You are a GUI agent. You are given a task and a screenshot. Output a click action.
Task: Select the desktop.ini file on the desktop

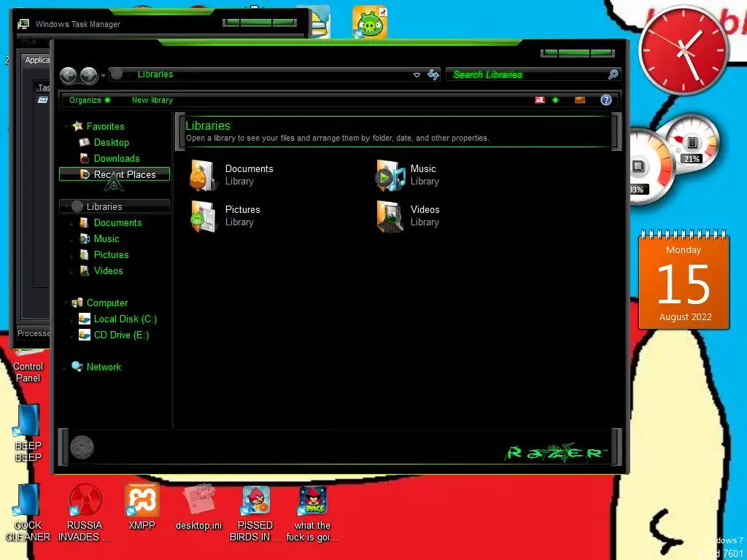point(198,507)
